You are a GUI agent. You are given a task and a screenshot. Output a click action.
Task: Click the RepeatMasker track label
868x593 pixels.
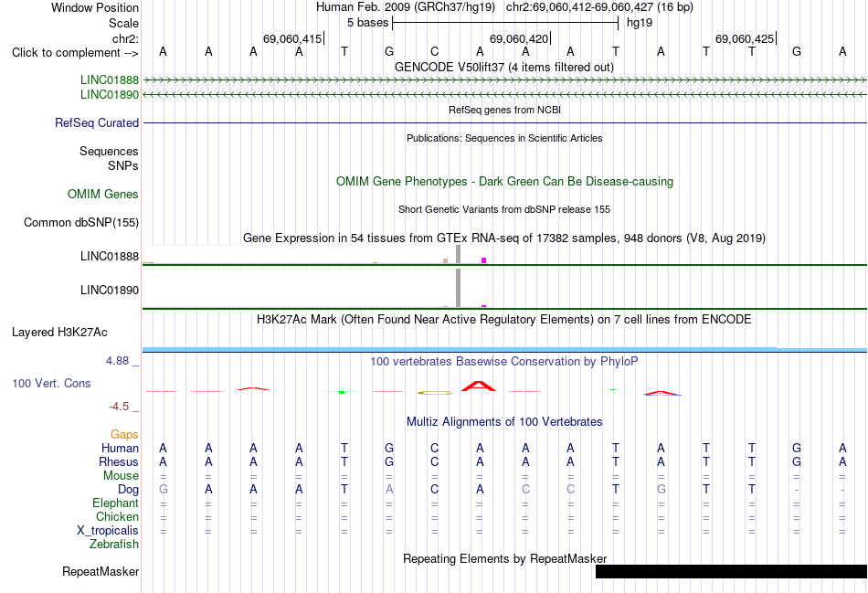click(101, 571)
